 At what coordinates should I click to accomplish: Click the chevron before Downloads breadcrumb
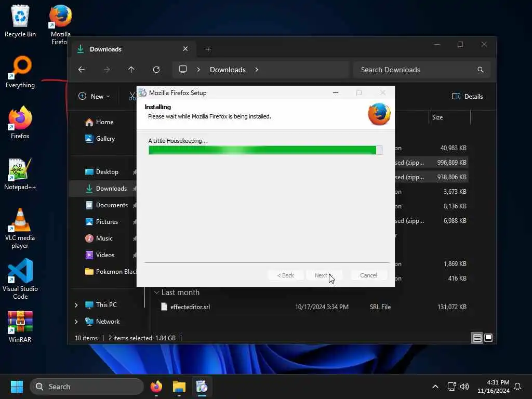tap(198, 70)
